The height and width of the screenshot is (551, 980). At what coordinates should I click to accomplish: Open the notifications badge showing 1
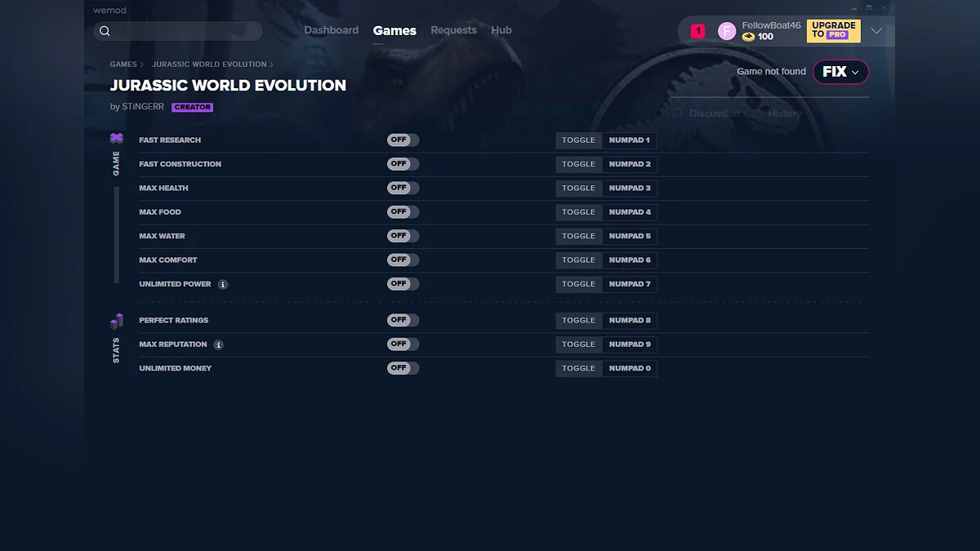pos(697,31)
